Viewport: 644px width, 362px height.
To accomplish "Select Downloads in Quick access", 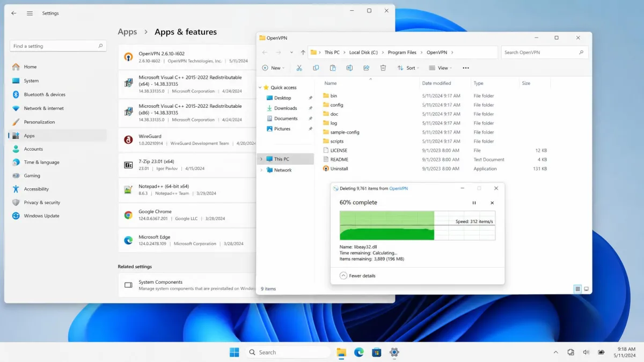I will [x=286, y=108].
